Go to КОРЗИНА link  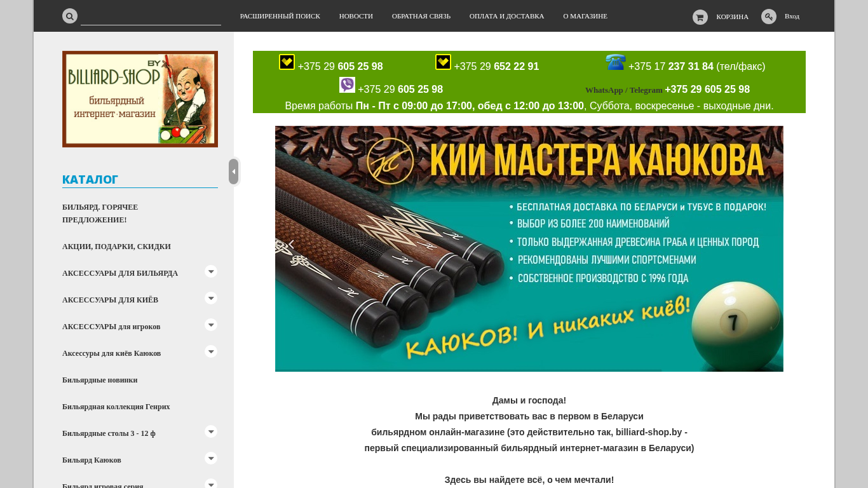(x=732, y=17)
